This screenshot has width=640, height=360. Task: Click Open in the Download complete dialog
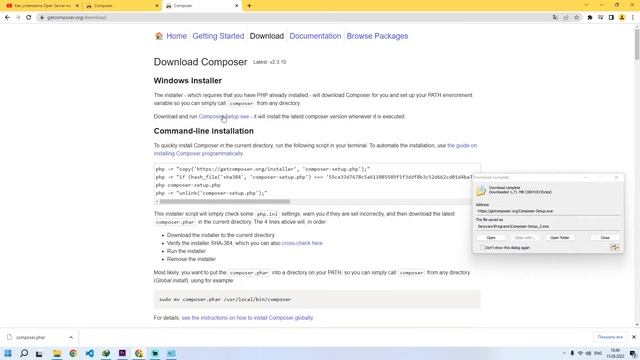coord(491,238)
